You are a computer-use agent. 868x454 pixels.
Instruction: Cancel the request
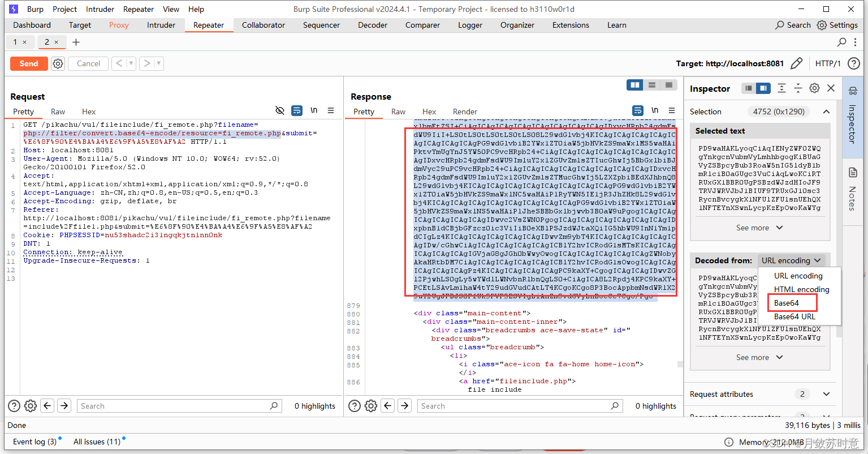[x=88, y=63]
